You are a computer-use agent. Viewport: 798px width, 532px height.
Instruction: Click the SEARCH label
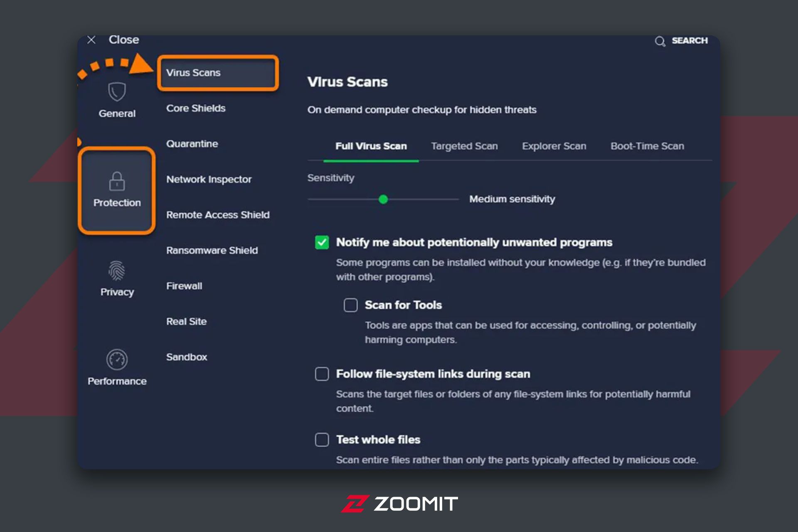tap(690, 41)
